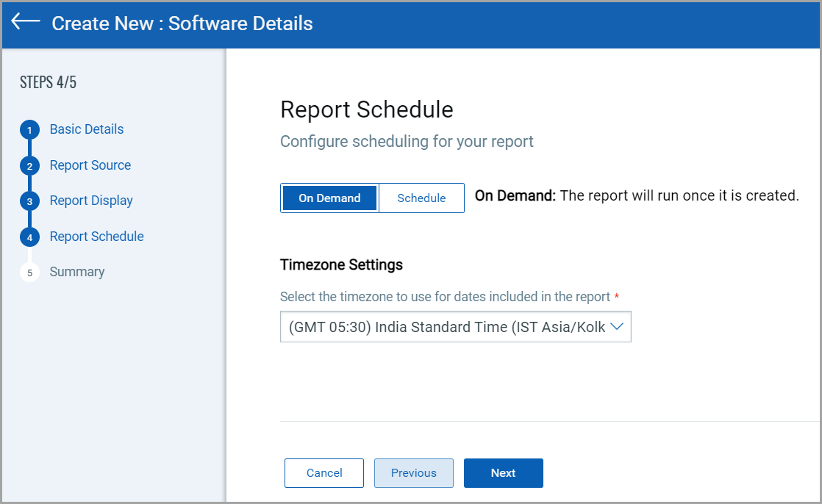Image resolution: width=822 pixels, height=504 pixels.
Task: Click the step 2 circle indicator
Action: [x=29, y=166]
